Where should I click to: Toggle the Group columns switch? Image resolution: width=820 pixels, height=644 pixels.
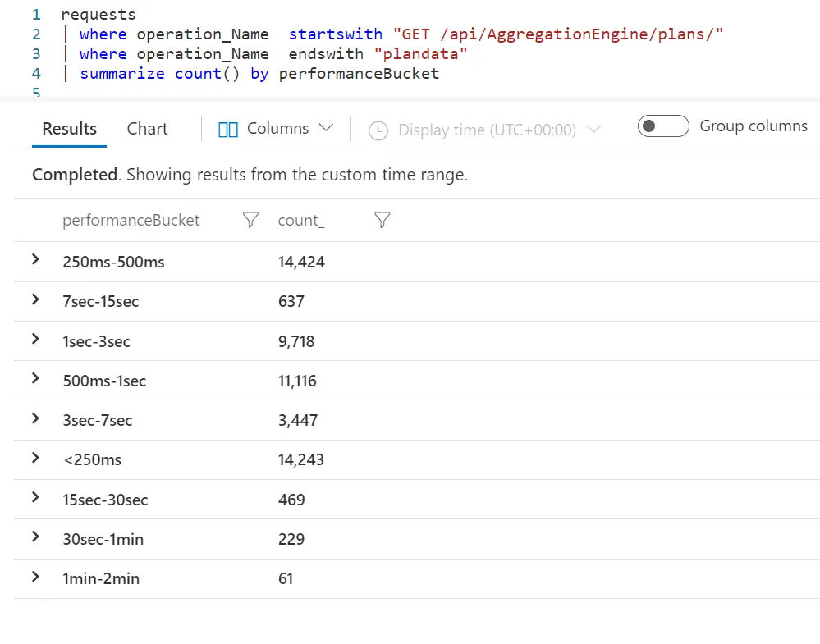click(x=662, y=126)
